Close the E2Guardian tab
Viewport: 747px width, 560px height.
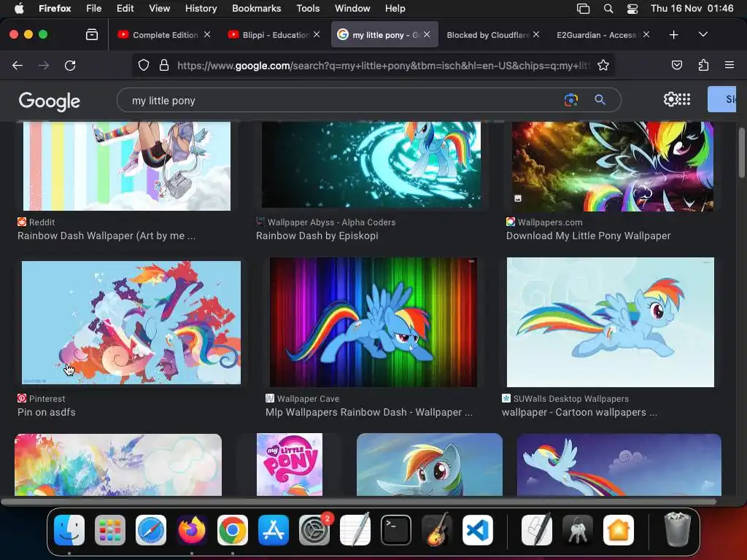coord(646,34)
